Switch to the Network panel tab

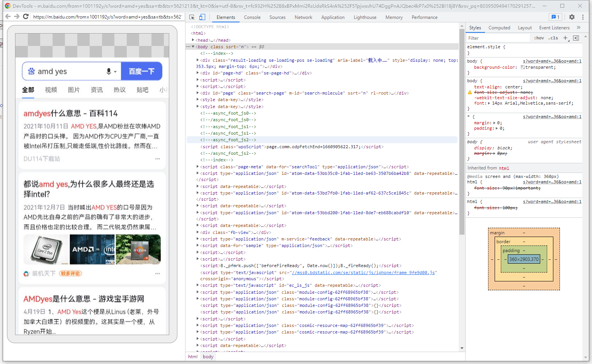point(303,17)
